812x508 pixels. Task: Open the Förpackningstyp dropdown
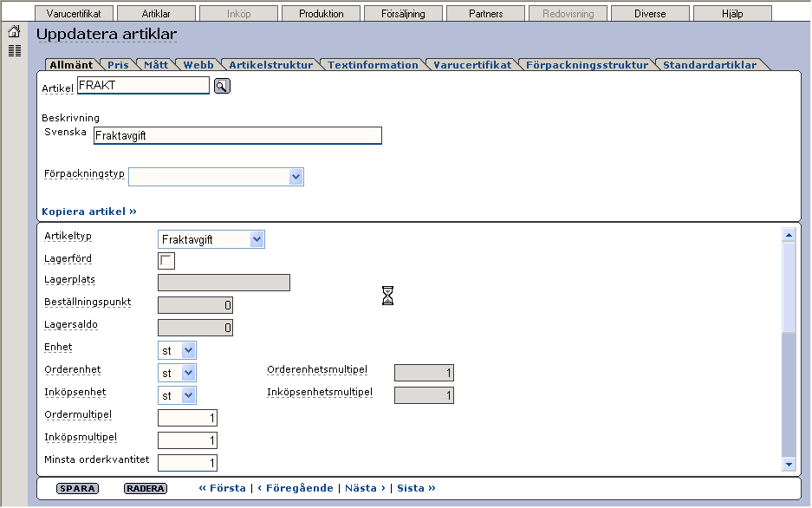pyautogui.click(x=216, y=177)
